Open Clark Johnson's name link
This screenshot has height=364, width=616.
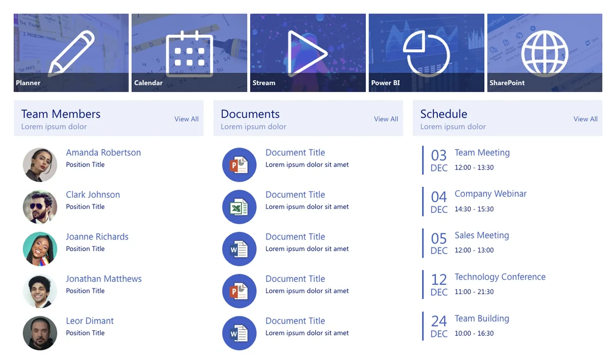[x=93, y=195]
